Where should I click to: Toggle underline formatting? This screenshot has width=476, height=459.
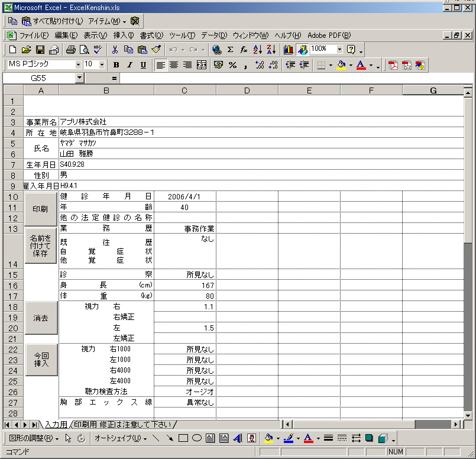143,65
